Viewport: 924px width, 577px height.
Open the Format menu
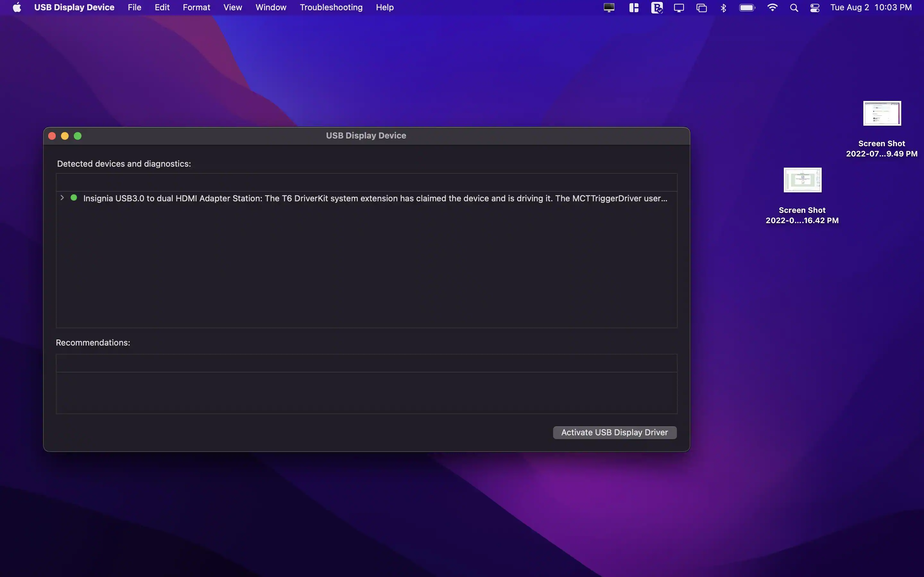click(x=196, y=8)
